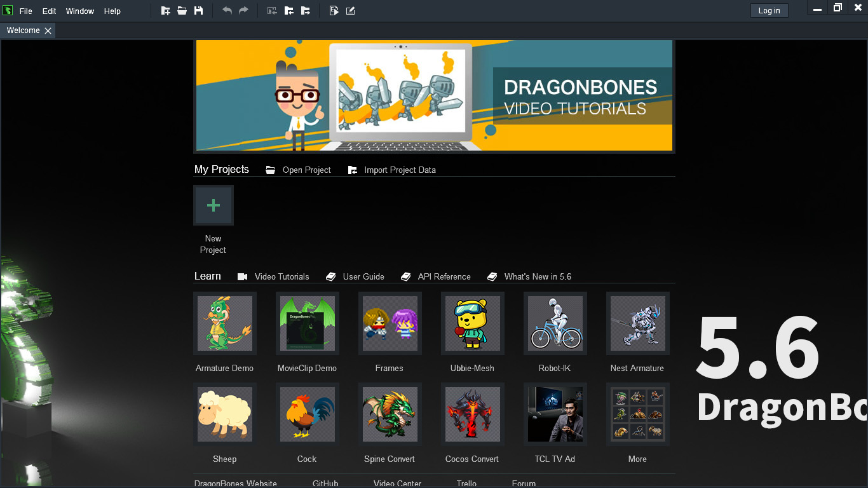This screenshot has width=868, height=488.
Task: Click the edit pencil toolbar icon
Action: [x=351, y=11]
